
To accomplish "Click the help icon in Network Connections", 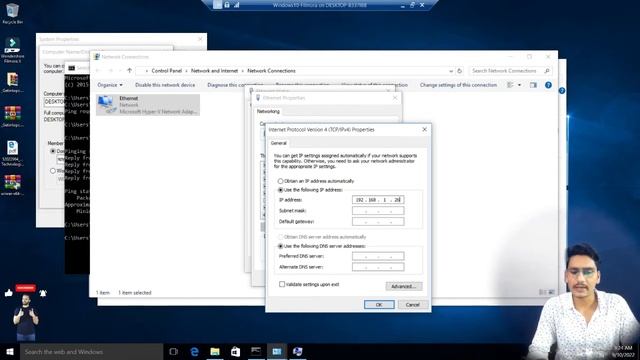I will [548, 85].
